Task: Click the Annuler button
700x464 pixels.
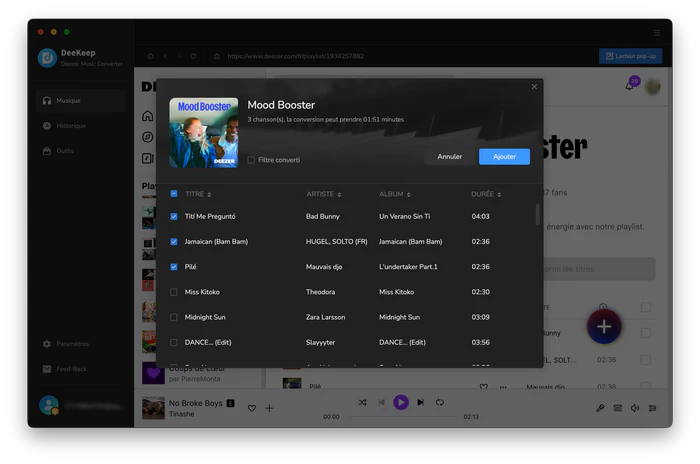Action: (x=450, y=157)
